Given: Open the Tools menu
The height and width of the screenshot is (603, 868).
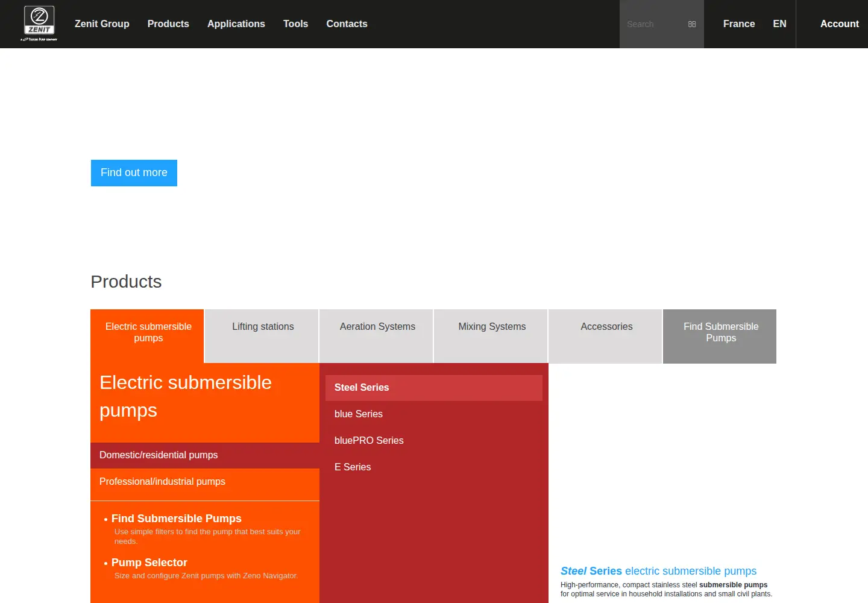Looking at the screenshot, I should point(295,24).
